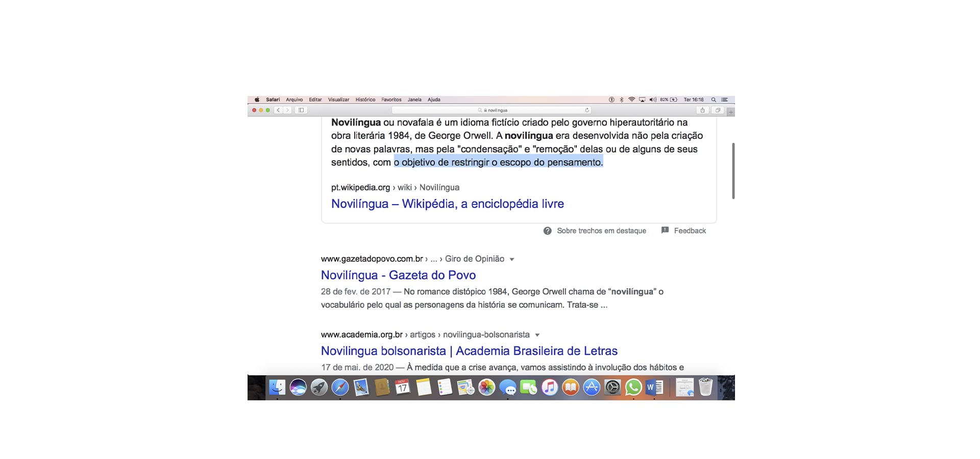Open Reminders icon in Dock
Image resolution: width=980 pixels, height=459 pixels.
445,388
